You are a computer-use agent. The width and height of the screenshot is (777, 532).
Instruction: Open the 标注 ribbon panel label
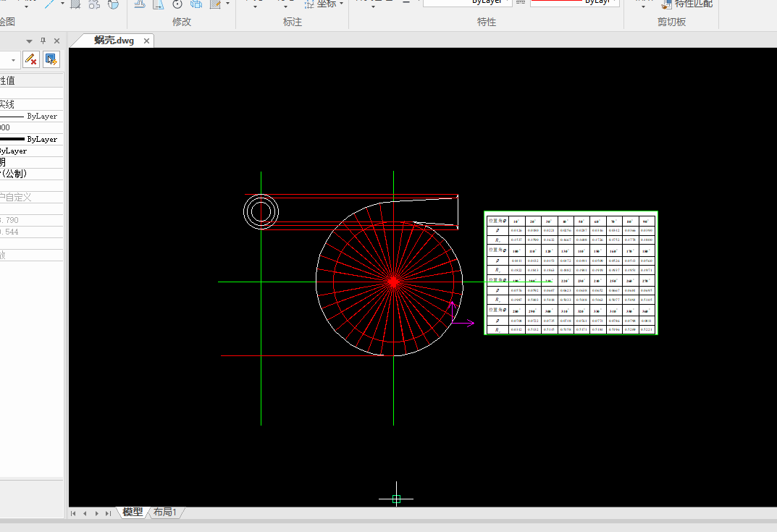tap(293, 22)
